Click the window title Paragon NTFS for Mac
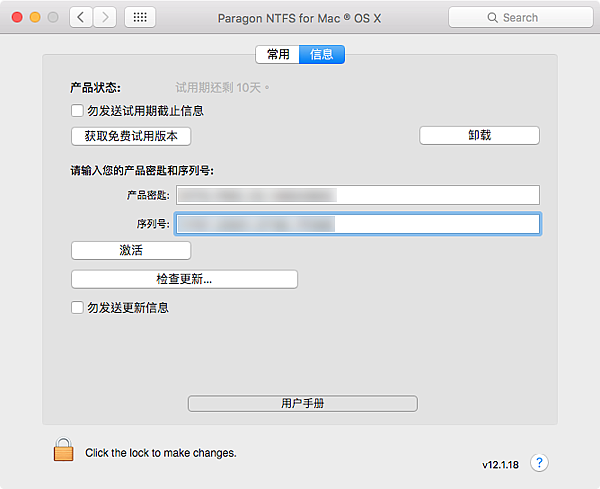This screenshot has width=600, height=489. tap(299, 18)
